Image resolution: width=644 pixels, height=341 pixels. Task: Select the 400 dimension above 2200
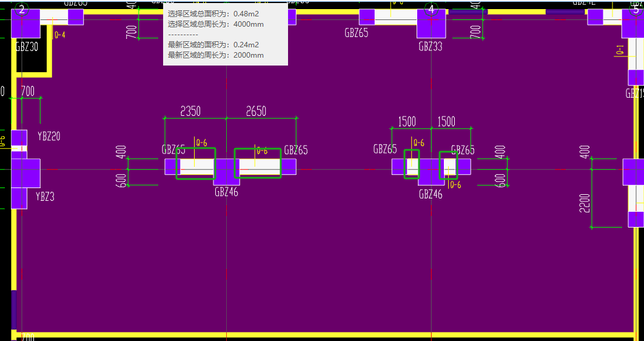tap(585, 152)
